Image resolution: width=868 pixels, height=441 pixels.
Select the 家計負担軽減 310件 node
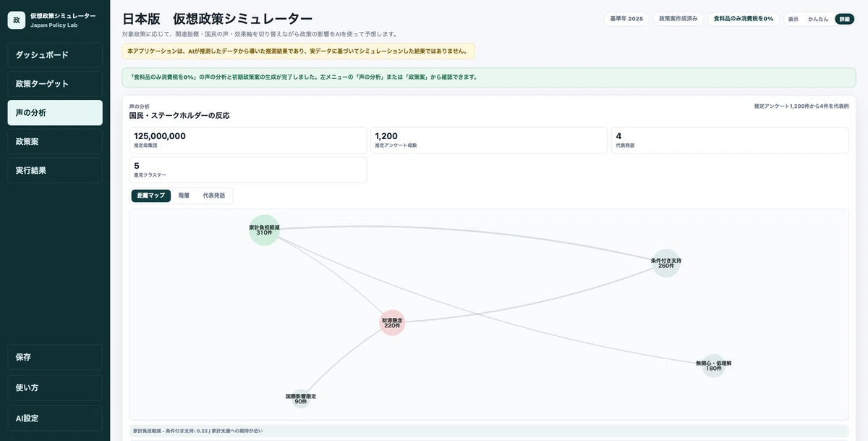264,230
